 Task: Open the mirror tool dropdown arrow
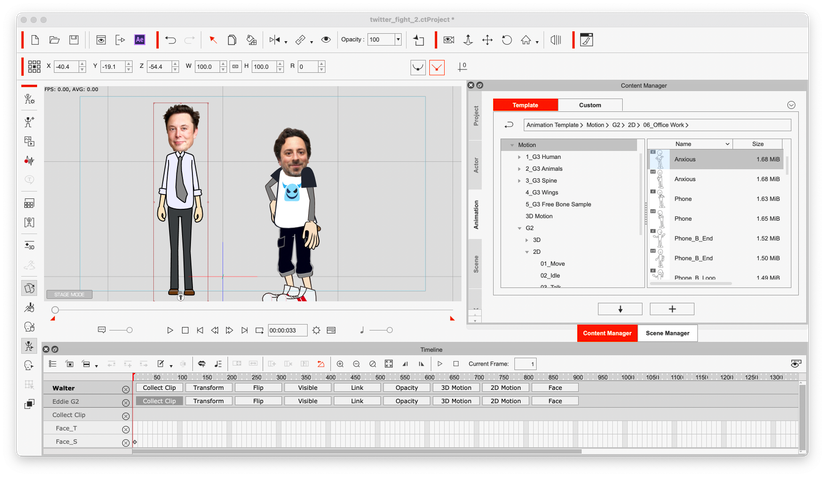coord(286,42)
